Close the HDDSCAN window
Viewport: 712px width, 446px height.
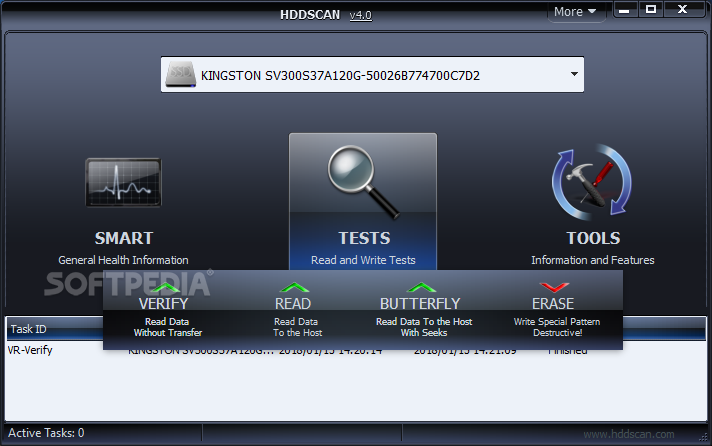point(682,10)
